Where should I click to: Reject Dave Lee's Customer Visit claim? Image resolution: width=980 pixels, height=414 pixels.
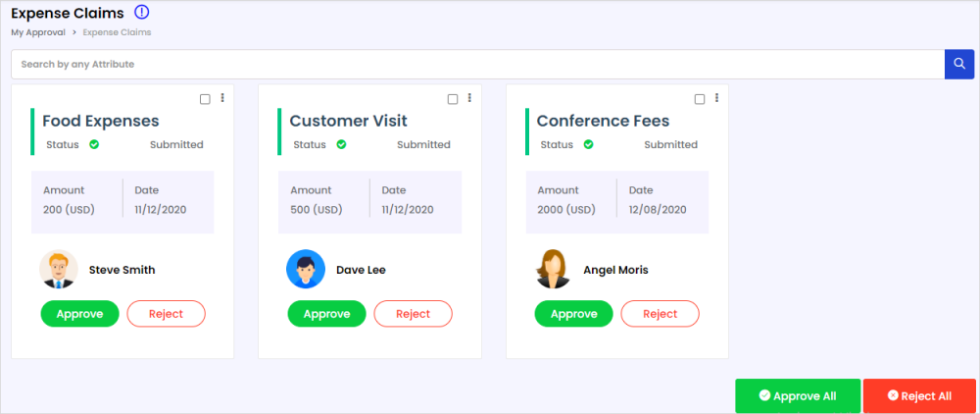tap(413, 314)
